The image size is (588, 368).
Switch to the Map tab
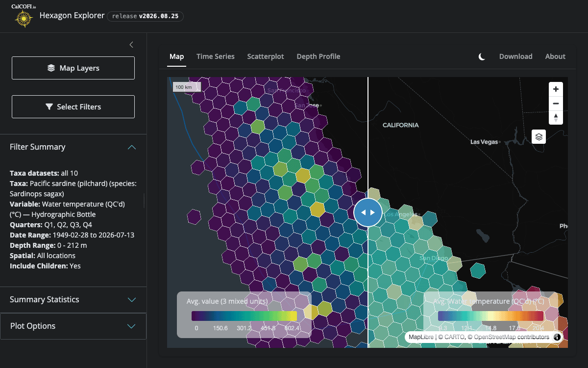point(176,56)
